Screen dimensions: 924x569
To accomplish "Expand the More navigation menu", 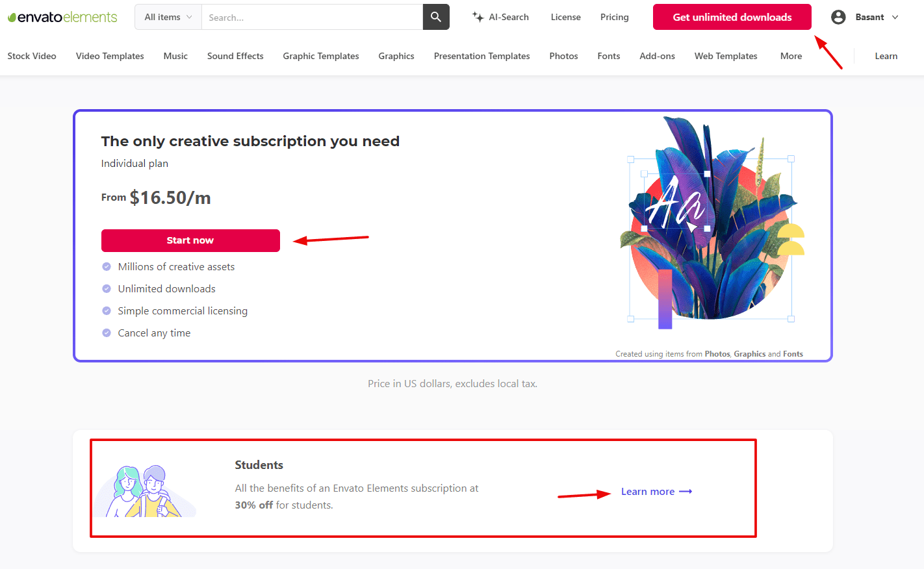I will [x=791, y=56].
